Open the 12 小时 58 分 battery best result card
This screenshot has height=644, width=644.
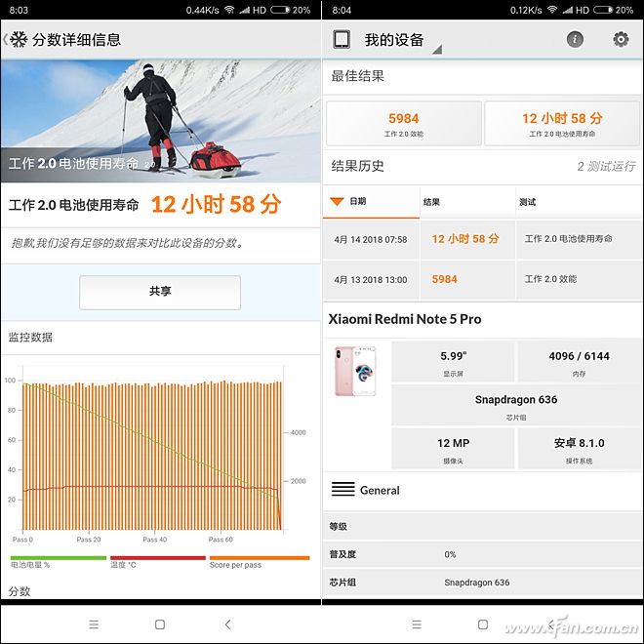562,123
